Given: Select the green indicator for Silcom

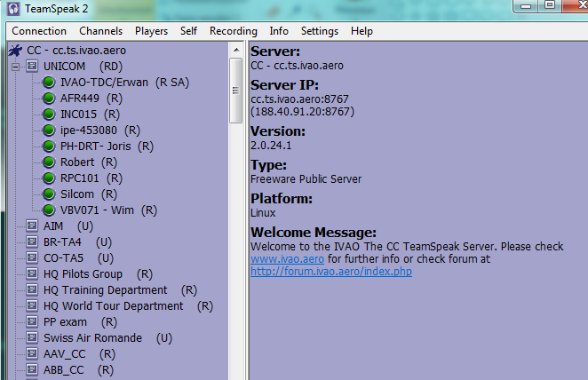Looking at the screenshot, I should tap(49, 194).
